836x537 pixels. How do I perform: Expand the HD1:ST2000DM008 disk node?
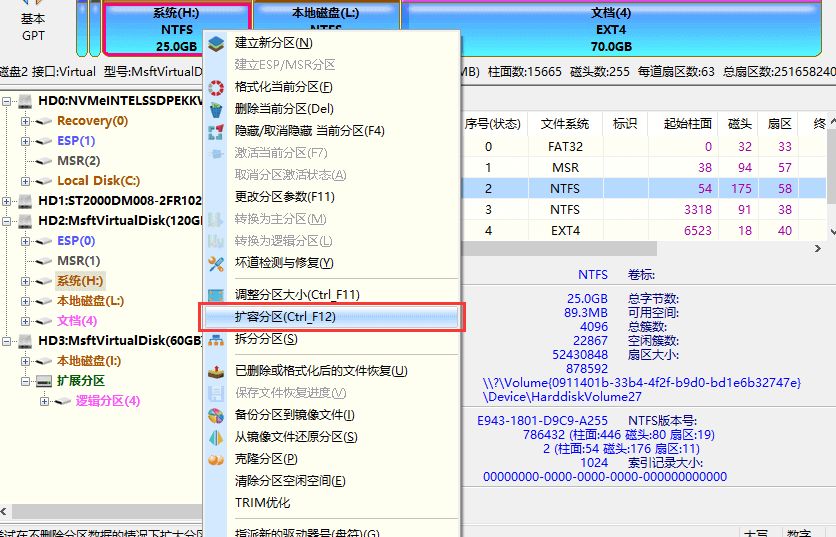pyautogui.click(x=6, y=201)
